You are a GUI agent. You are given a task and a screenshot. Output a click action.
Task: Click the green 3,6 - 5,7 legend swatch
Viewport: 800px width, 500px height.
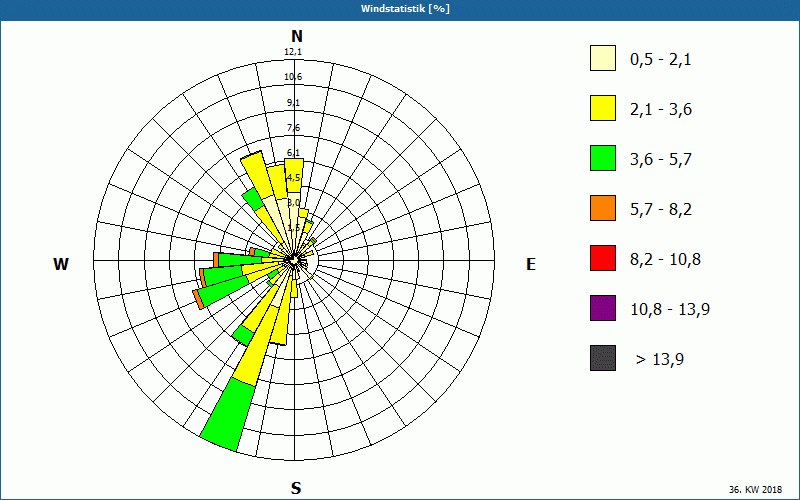tap(603, 158)
